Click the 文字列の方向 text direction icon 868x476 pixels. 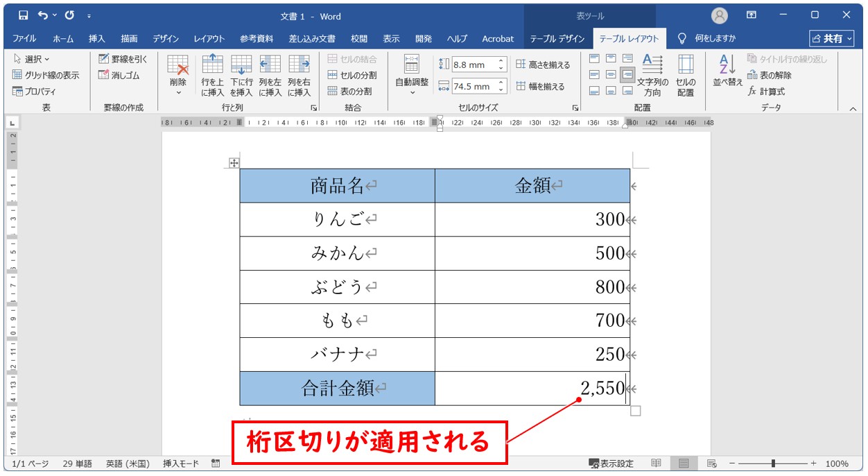click(652, 66)
